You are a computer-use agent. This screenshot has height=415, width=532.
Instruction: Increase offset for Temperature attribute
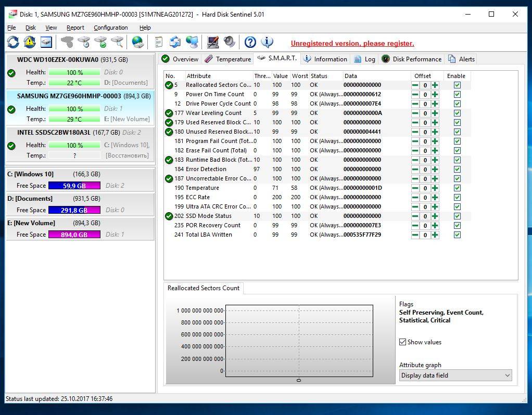pyautogui.click(x=435, y=188)
